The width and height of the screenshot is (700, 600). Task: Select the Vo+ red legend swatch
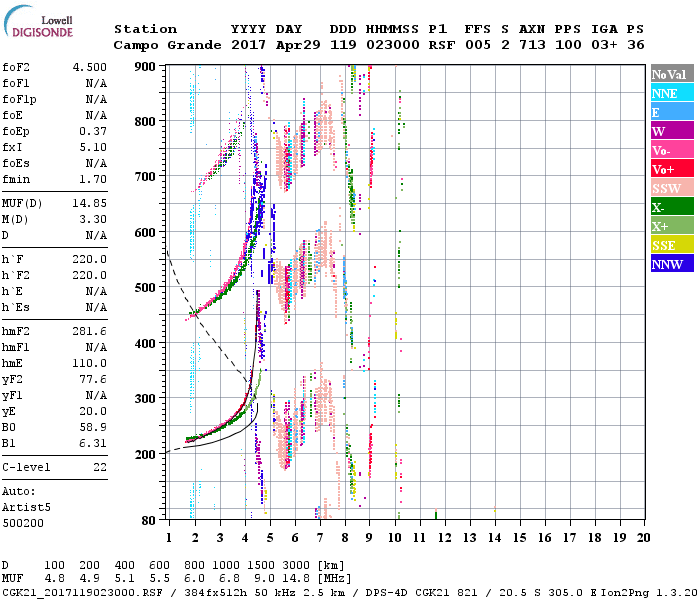point(672,169)
